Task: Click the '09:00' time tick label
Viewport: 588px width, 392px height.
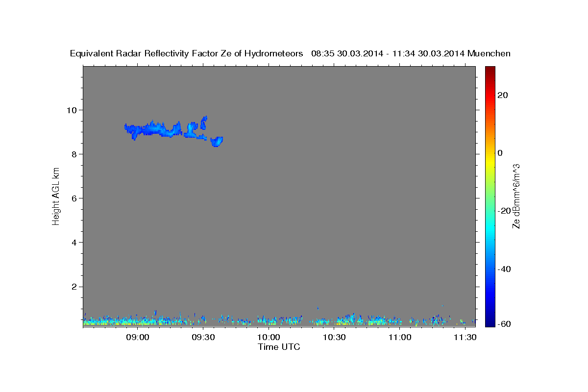Action: (137, 338)
